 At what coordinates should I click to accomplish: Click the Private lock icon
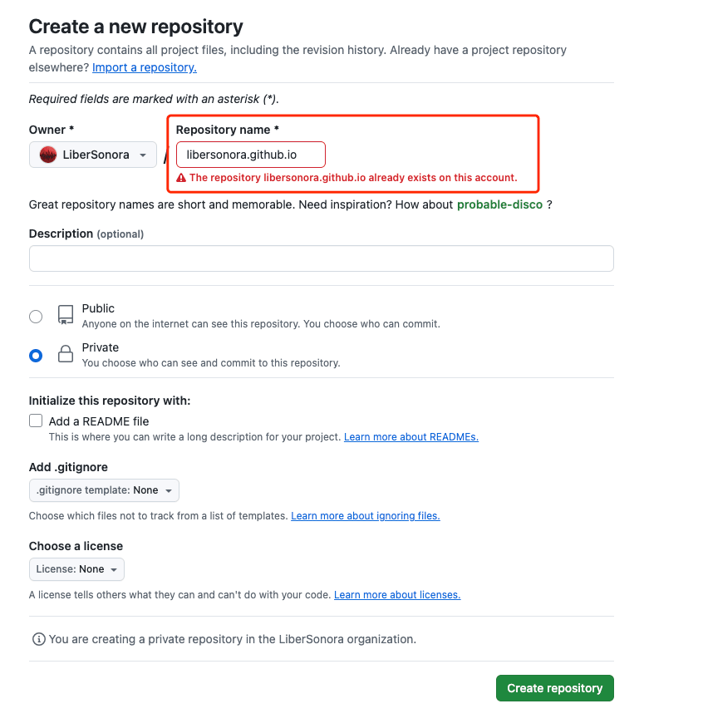point(66,354)
